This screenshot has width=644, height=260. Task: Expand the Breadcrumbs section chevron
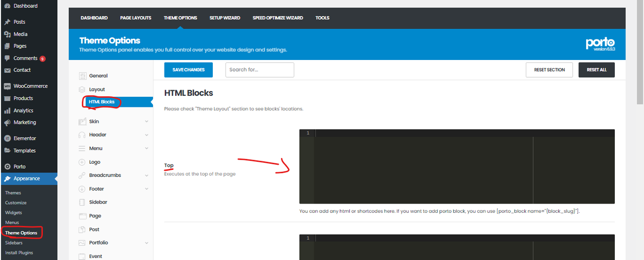(146, 175)
